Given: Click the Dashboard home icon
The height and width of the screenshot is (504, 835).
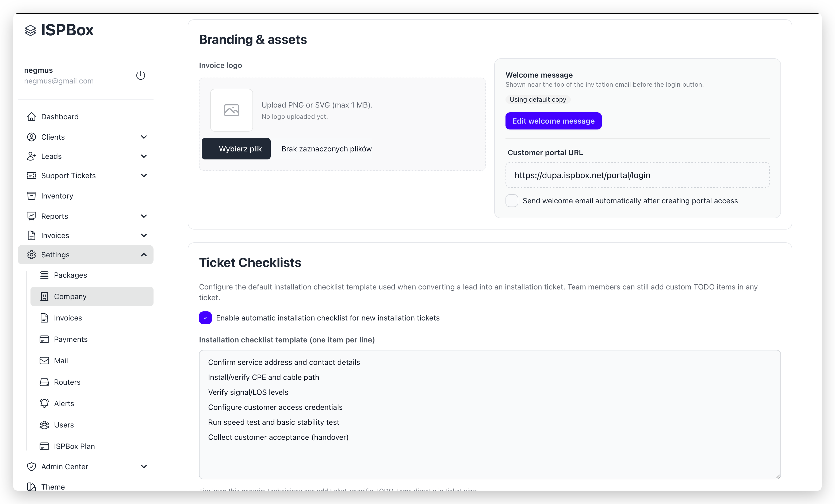Looking at the screenshot, I should (x=32, y=117).
